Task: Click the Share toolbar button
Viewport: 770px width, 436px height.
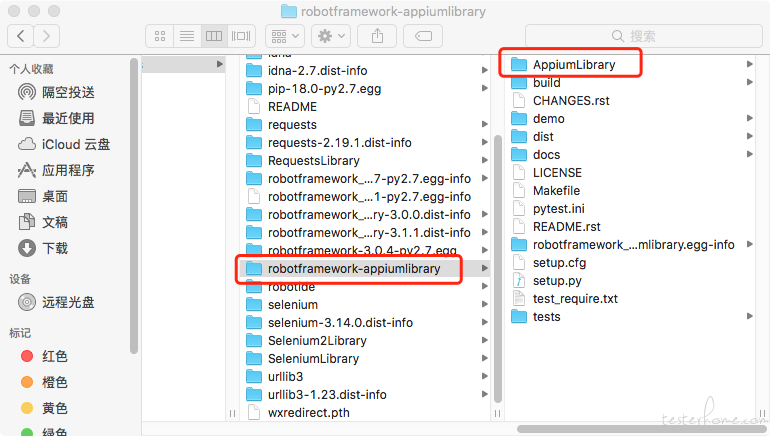Action: pyautogui.click(x=377, y=36)
